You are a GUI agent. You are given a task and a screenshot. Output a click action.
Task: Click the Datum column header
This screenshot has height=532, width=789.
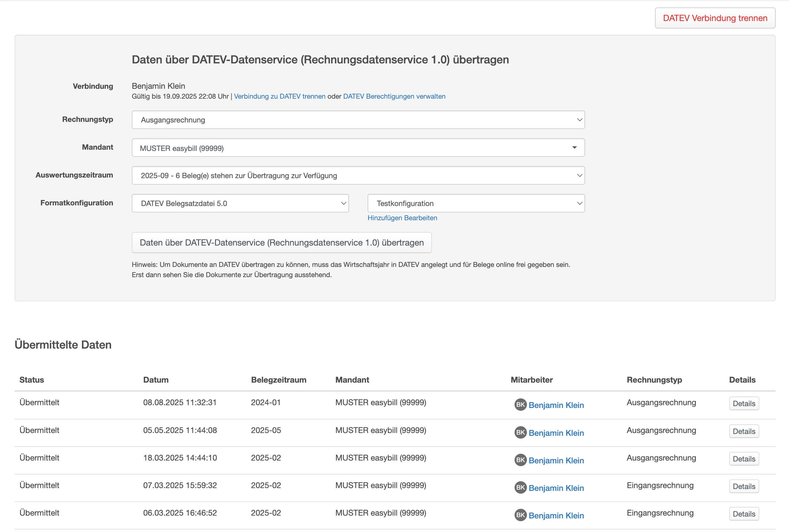156,380
